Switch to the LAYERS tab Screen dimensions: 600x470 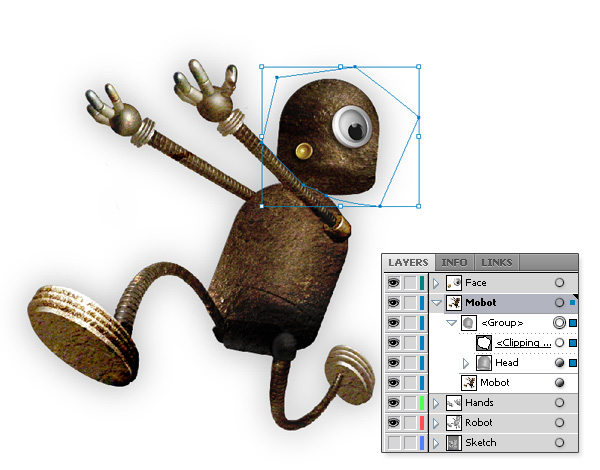tap(408, 263)
